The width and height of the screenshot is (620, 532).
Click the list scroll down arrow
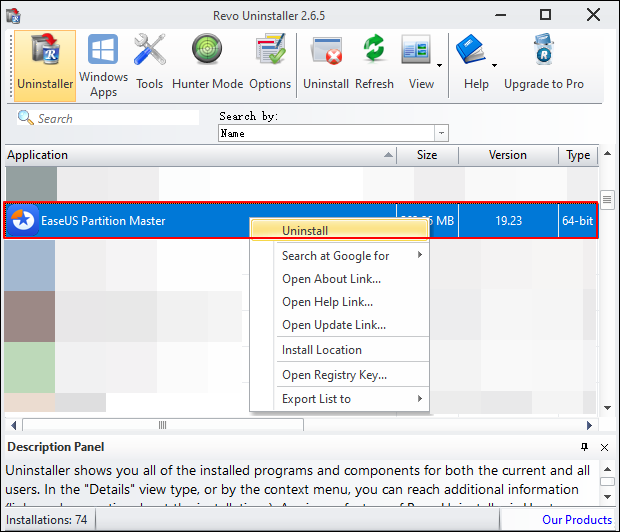tap(607, 408)
